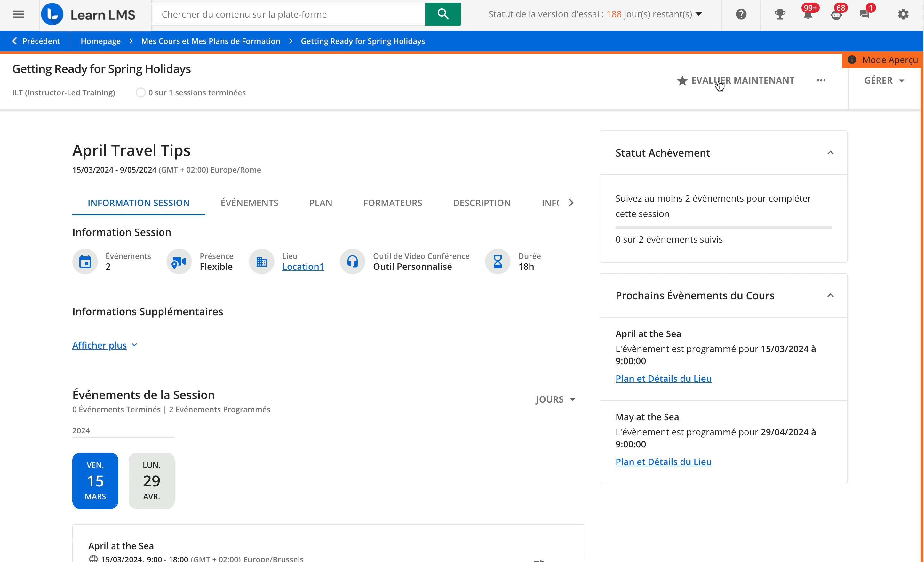Open the Location1 link
Screen dimensions: 924x562
[x=303, y=267]
